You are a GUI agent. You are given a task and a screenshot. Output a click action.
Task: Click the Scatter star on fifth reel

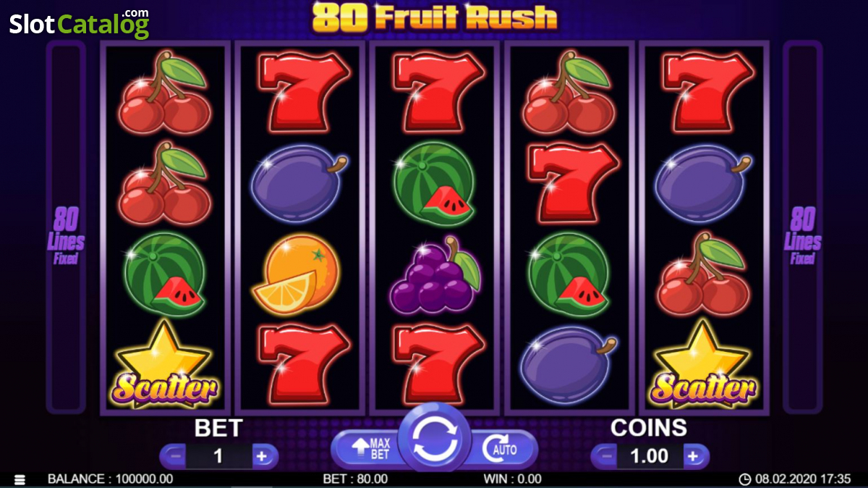[x=702, y=366]
